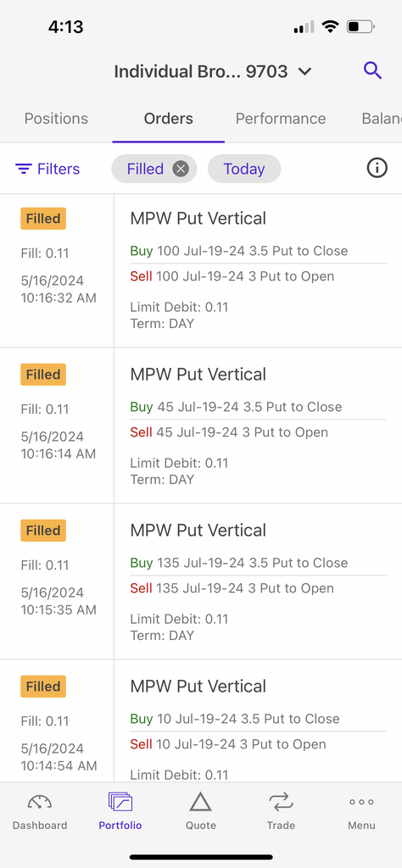
Task: Remove the Filled filter chip with X
Action: pyautogui.click(x=181, y=169)
